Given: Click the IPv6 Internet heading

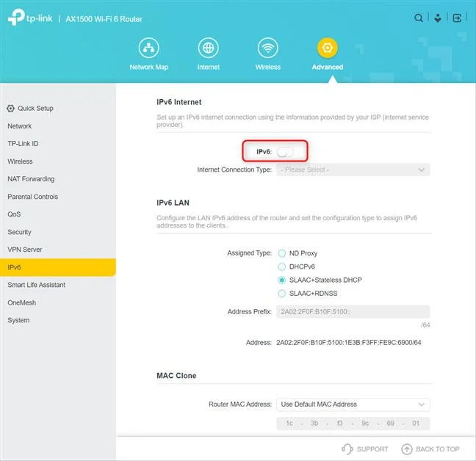Looking at the screenshot, I should click(x=179, y=102).
